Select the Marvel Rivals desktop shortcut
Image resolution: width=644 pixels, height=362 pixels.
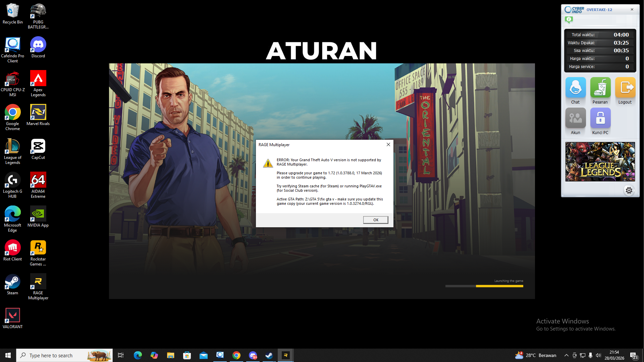coord(38,115)
